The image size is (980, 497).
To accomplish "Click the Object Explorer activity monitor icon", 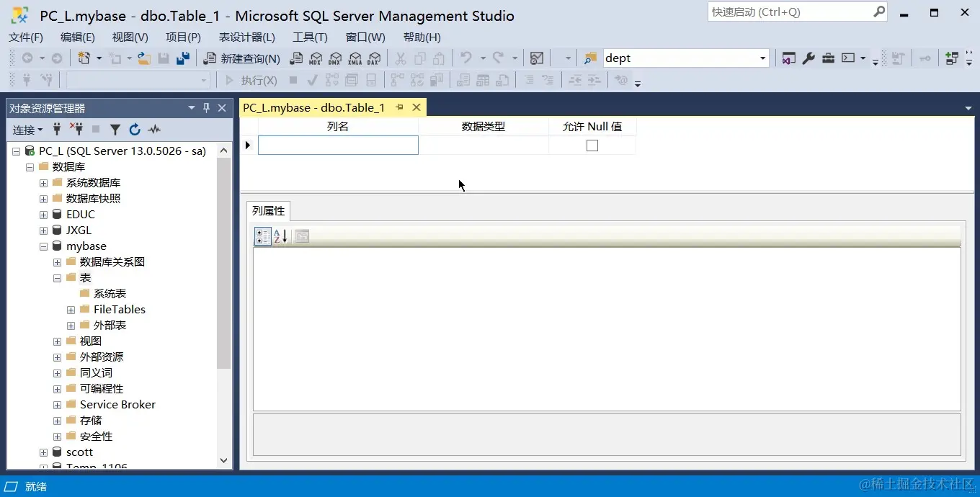I will 154,130.
